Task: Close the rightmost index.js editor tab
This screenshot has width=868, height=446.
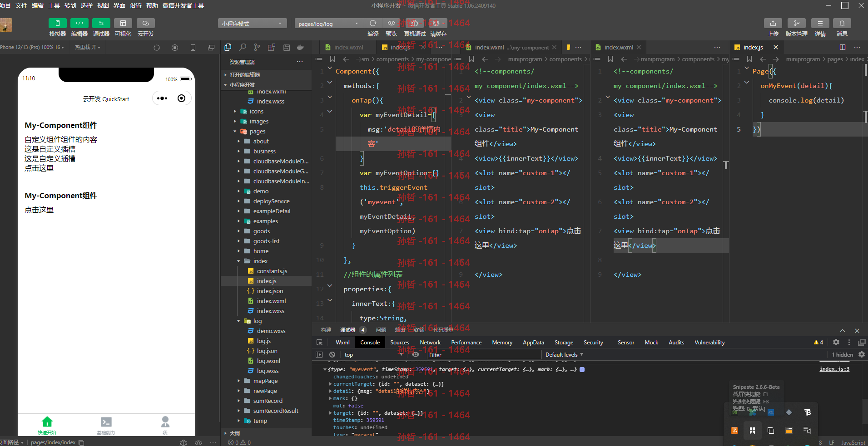Action: [776, 47]
